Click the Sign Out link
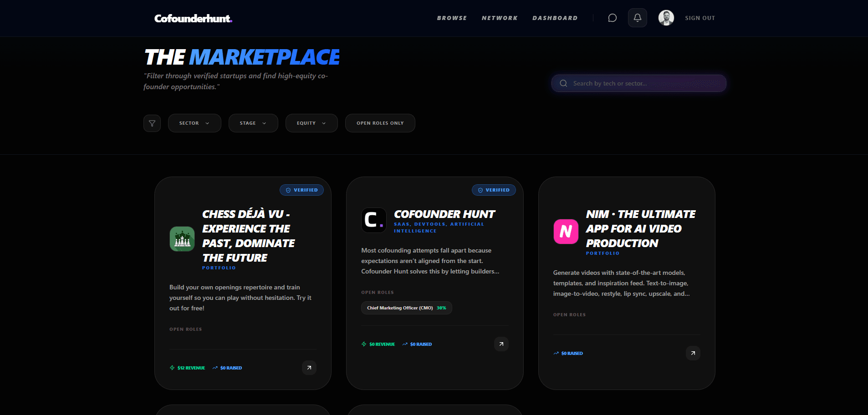Screen dimensions: 868x415 pyautogui.click(x=700, y=18)
